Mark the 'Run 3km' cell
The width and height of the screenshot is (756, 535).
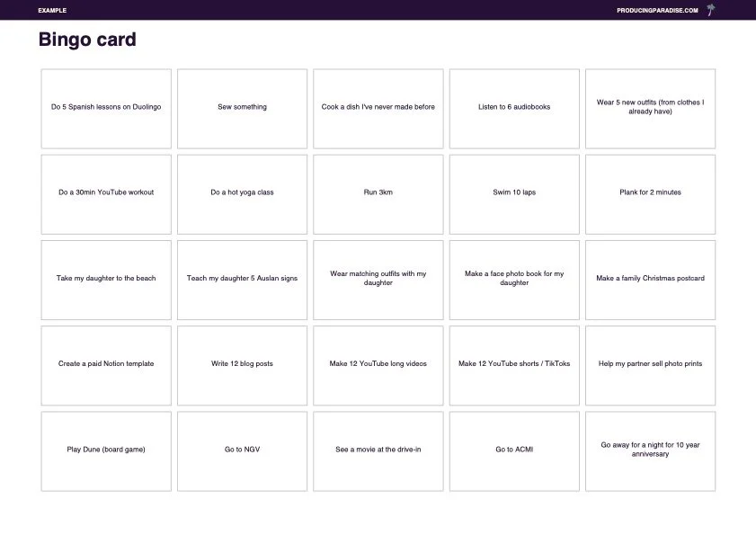(x=378, y=194)
